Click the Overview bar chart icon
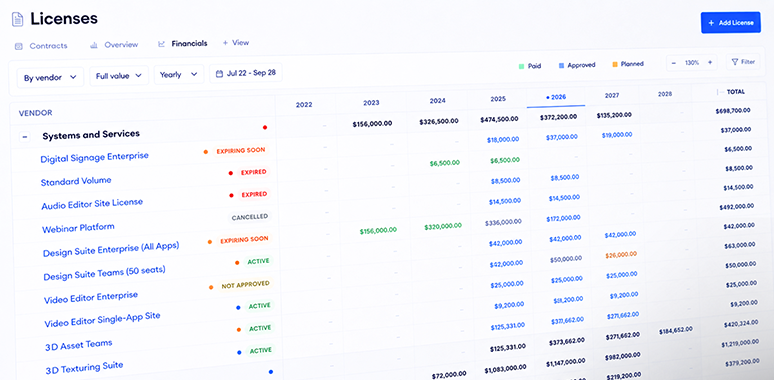 (x=94, y=45)
